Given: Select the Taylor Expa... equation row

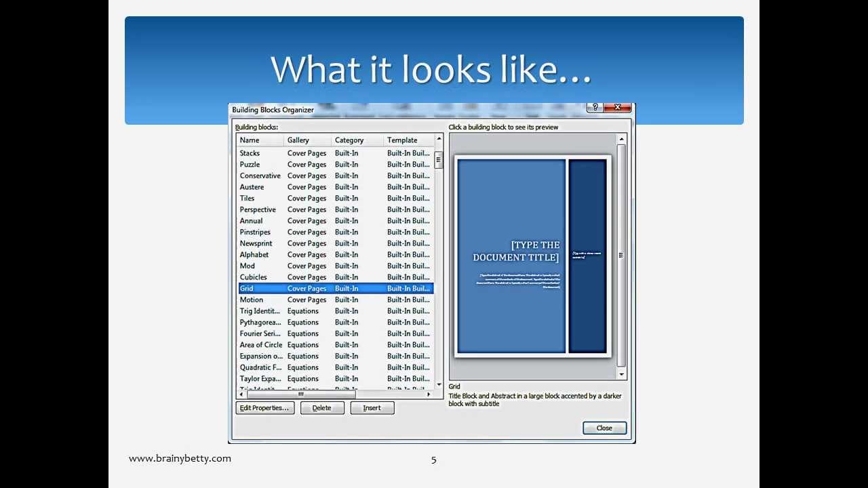Looking at the screenshot, I should pos(335,379).
